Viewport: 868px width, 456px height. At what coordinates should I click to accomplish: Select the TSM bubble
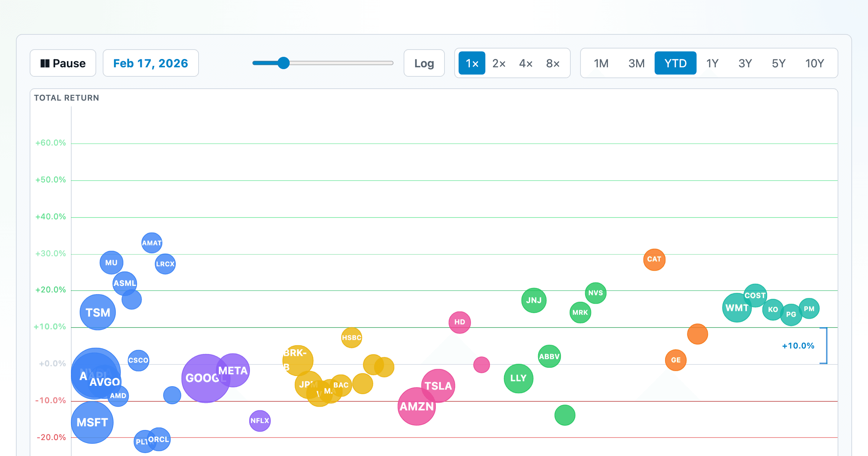point(98,312)
